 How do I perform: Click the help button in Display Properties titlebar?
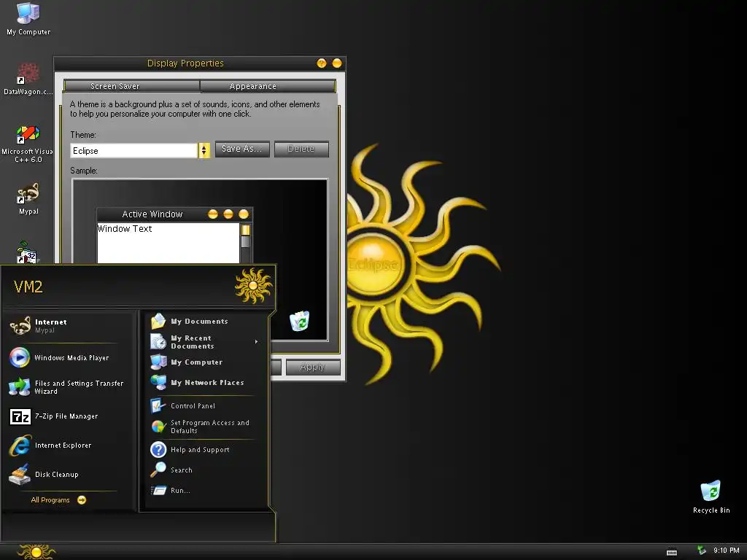click(322, 63)
